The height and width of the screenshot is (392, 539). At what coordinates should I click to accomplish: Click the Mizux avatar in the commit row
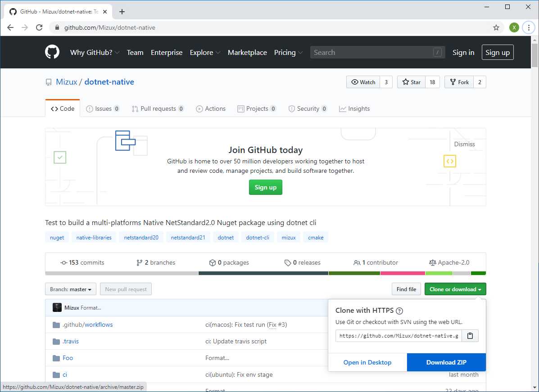coord(57,307)
